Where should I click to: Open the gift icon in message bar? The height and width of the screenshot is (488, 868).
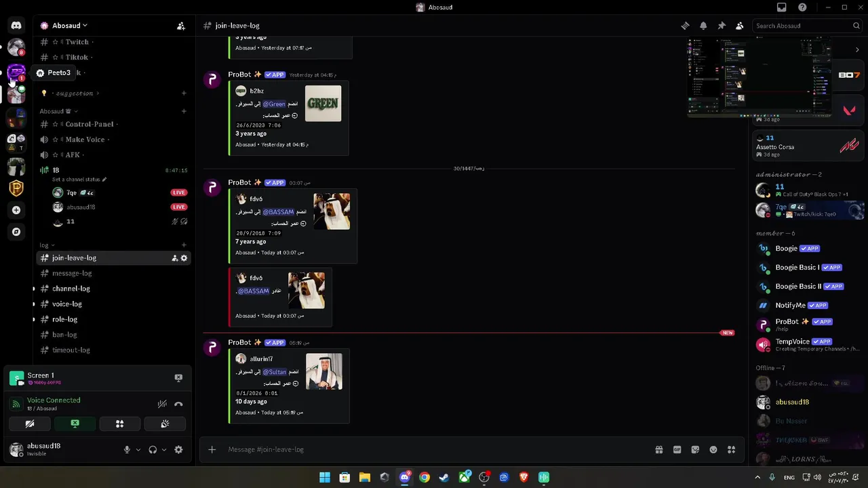point(658,449)
